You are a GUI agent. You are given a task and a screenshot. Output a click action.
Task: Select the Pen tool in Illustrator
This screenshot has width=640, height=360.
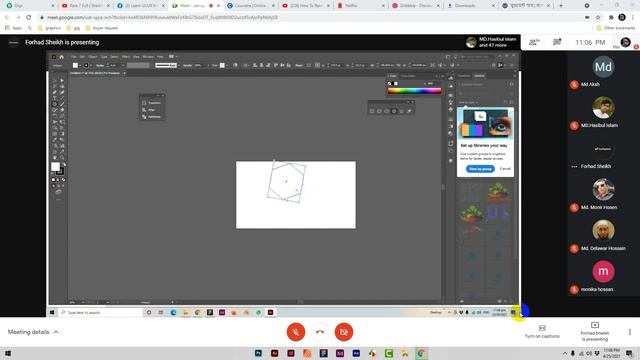55,92
